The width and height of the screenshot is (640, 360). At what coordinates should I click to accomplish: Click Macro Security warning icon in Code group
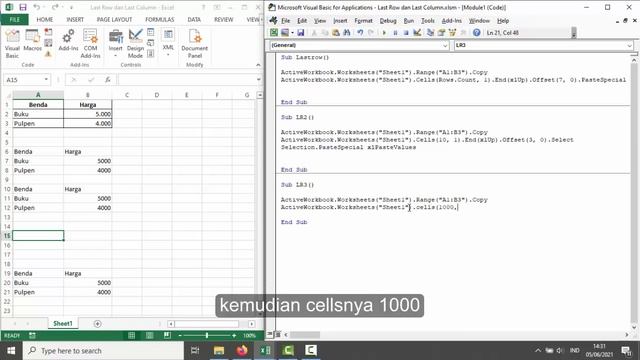[x=48, y=54]
